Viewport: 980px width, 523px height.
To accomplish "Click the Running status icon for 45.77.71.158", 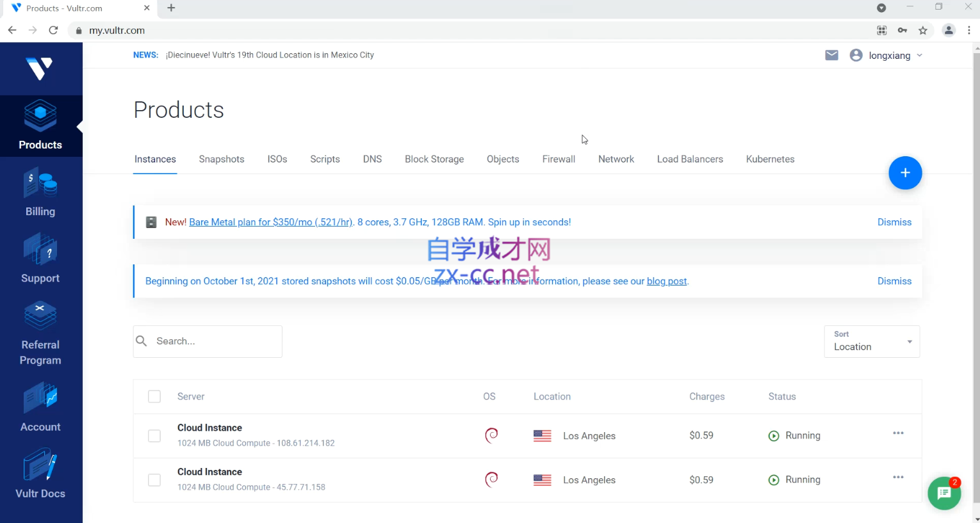I will [774, 480].
